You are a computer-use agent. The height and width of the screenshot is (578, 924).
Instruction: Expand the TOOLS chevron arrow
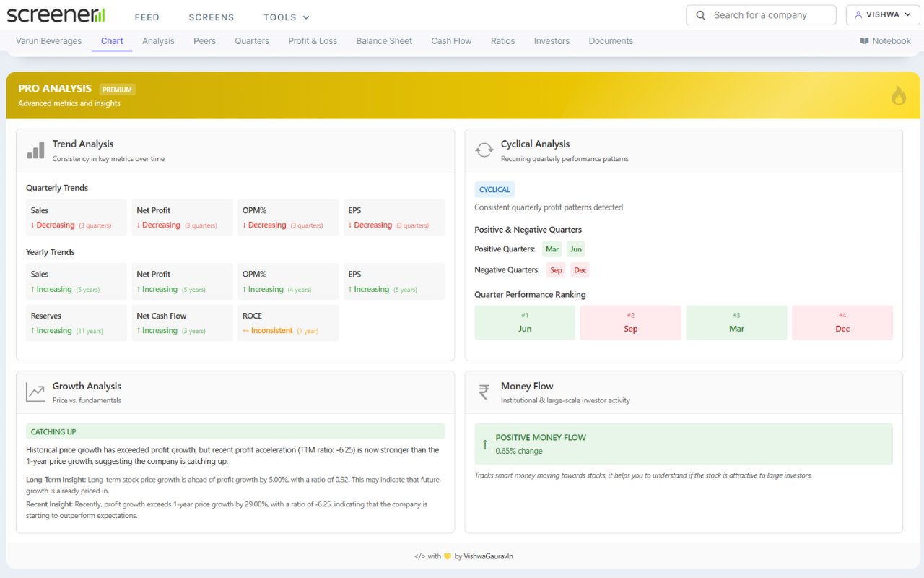[x=305, y=17]
